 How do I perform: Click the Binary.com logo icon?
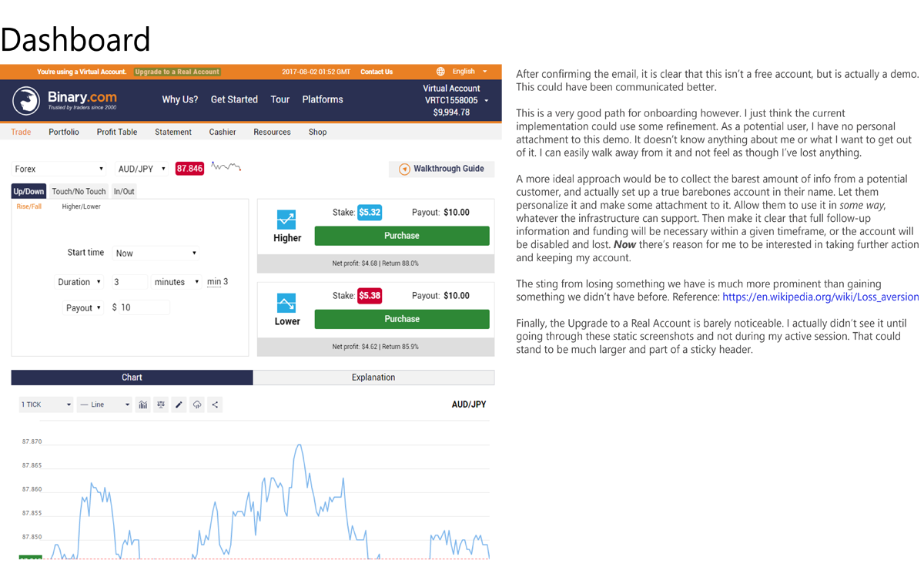(26, 101)
